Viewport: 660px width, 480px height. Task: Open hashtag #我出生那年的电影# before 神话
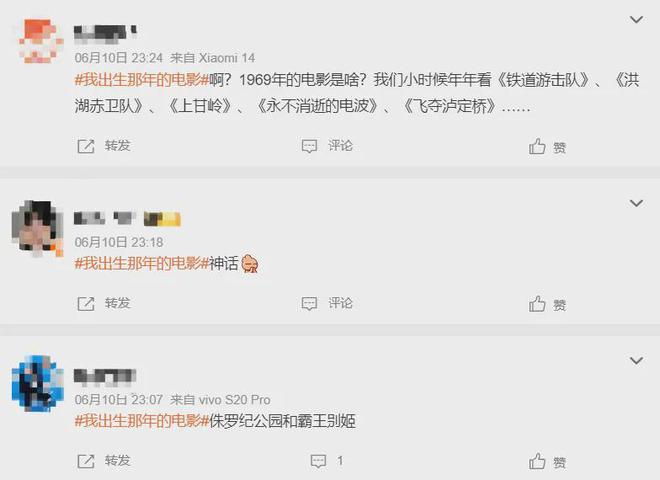tap(142, 264)
